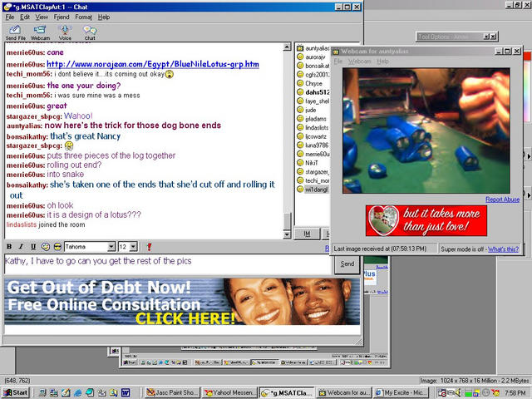Click chat scrollbar down arrow
The width and height of the screenshot is (532, 399).
point(287,234)
